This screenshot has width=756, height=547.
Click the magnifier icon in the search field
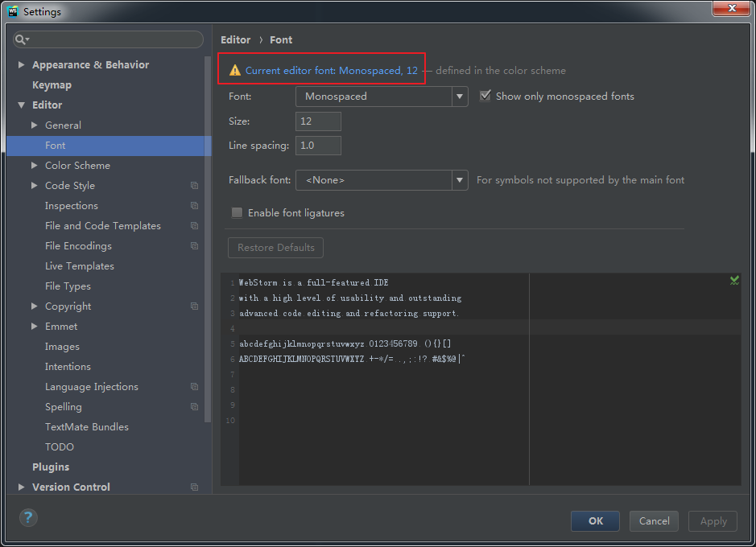(x=20, y=39)
